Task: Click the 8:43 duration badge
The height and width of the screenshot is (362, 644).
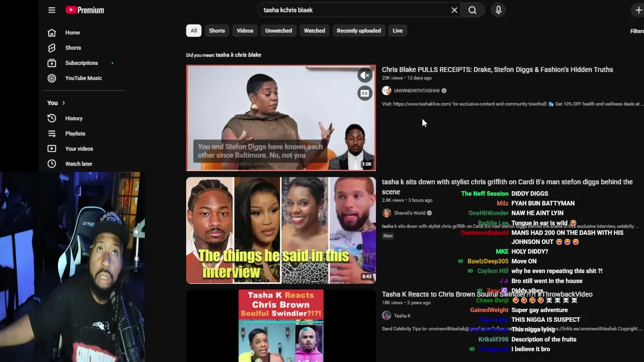Action: (367, 277)
